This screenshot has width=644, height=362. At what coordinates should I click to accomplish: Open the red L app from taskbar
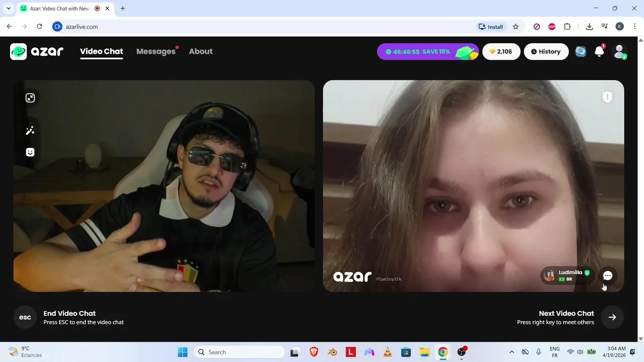pos(351,352)
